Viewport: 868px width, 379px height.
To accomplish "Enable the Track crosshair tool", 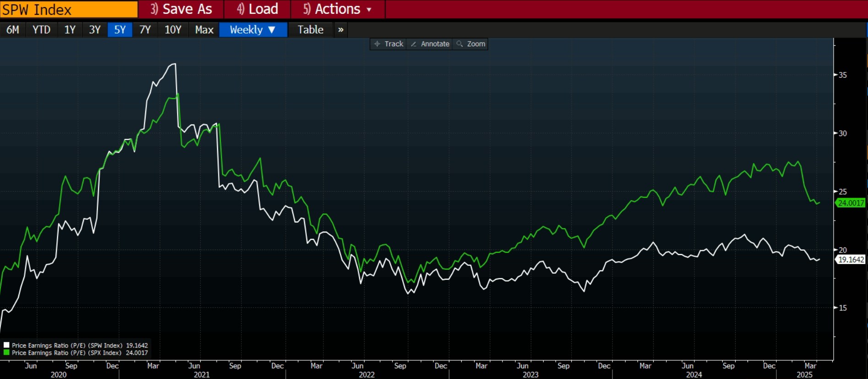I will (x=389, y=44).
